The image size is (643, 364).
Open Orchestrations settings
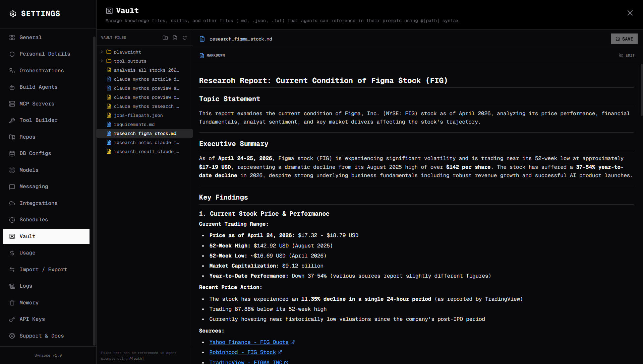point(46,71)
